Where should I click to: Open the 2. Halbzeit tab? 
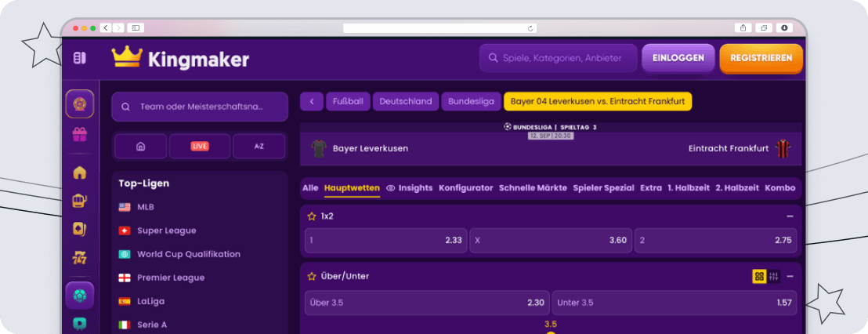click(737, 187)
